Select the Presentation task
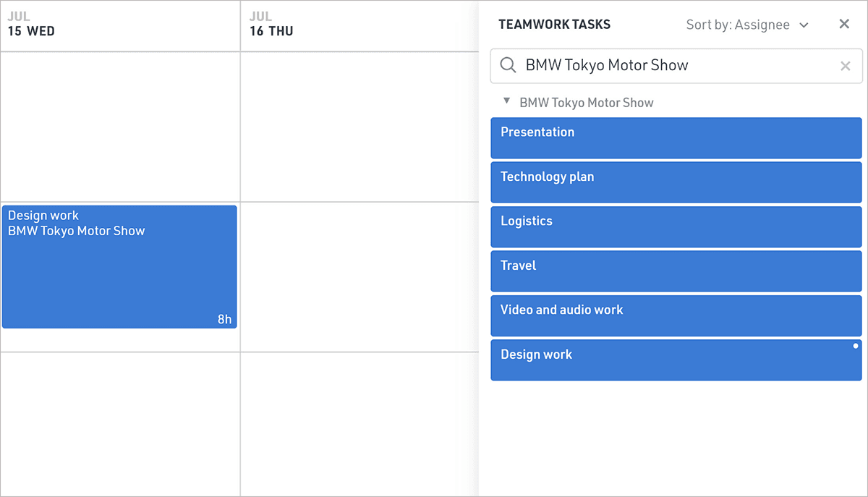This screenshot has height=497, width=868. pos(676,138)
